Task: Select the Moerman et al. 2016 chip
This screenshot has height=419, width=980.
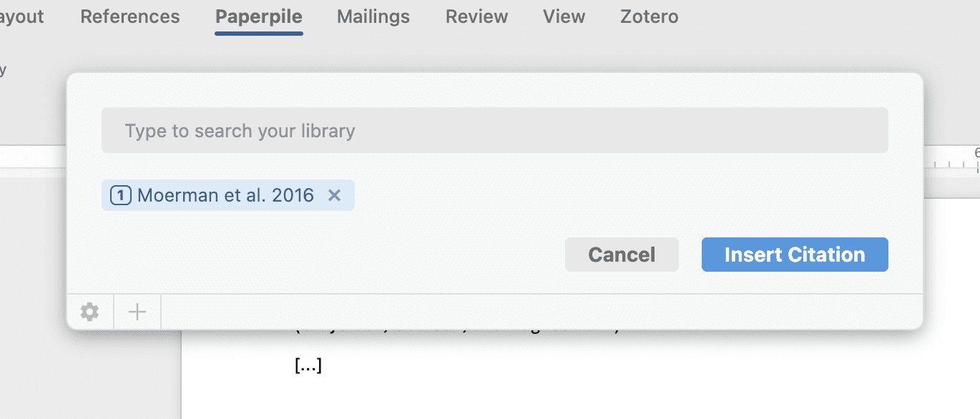Action: (x=225, y=195)
